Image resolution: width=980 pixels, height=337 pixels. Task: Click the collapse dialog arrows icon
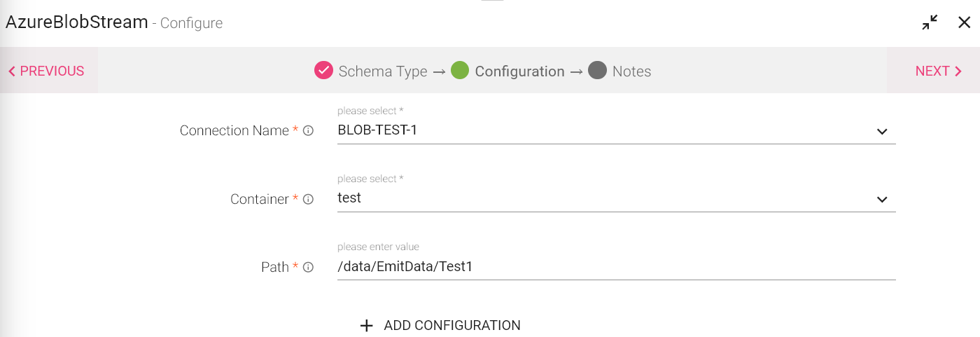click(x=930, y=23)
